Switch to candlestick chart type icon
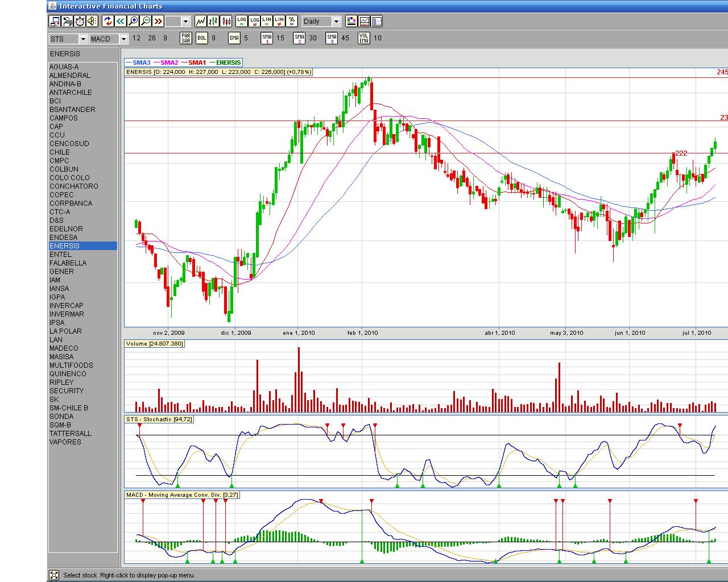 tap(226, 22)
